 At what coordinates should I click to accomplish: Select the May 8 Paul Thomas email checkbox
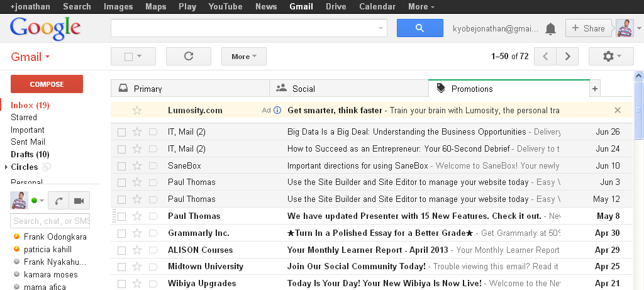(x=121, y=216)
